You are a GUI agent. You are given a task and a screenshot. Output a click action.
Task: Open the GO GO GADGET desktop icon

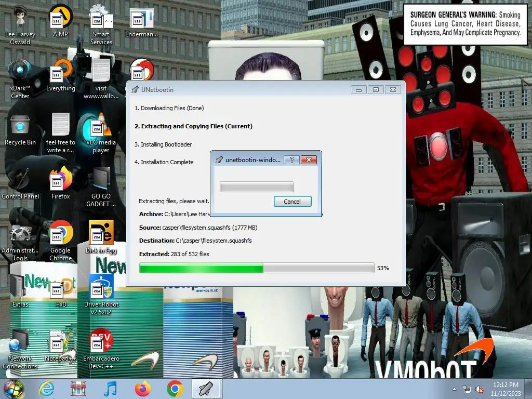[x=101, y=188]
